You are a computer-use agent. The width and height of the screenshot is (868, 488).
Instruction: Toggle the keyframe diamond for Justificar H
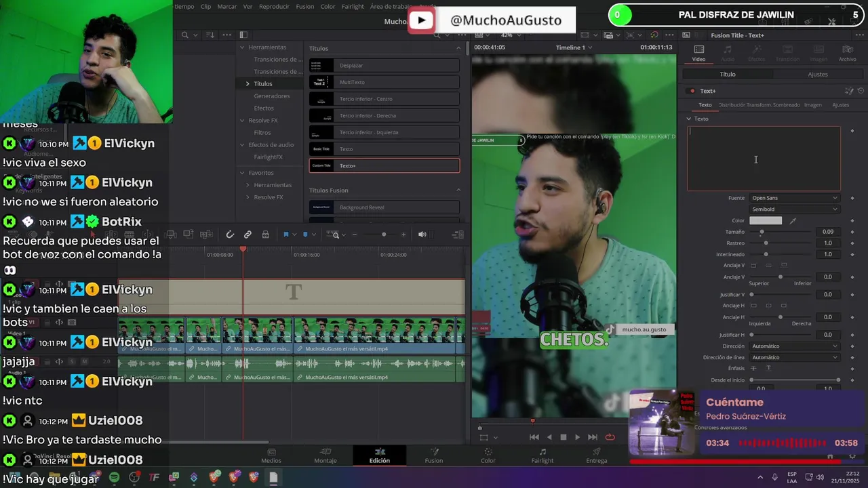pyautogui.click(x=852, y=335)
